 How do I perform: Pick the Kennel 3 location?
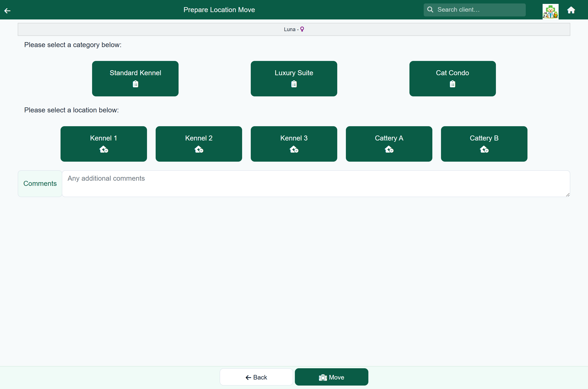(294, 144)
